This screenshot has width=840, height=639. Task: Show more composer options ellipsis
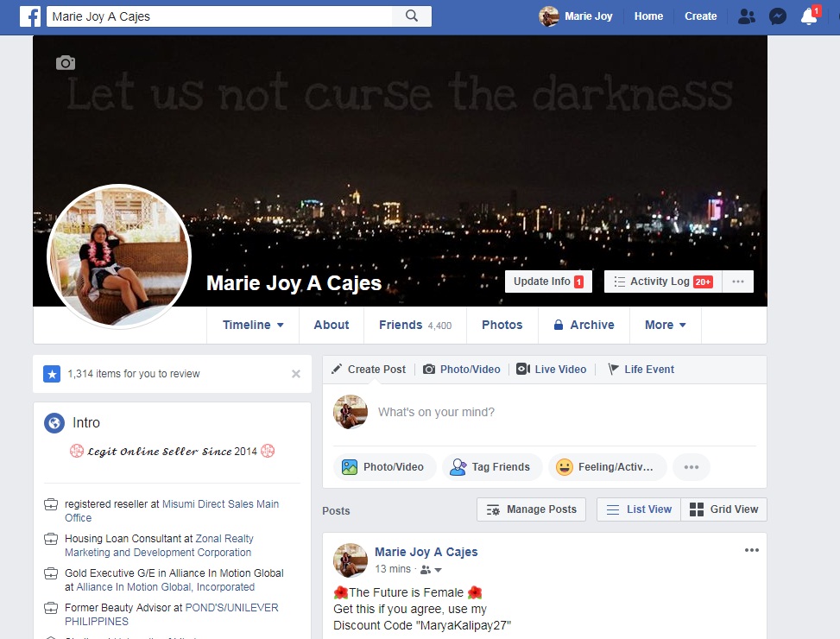pyautogui.click(x=691, y=467)
